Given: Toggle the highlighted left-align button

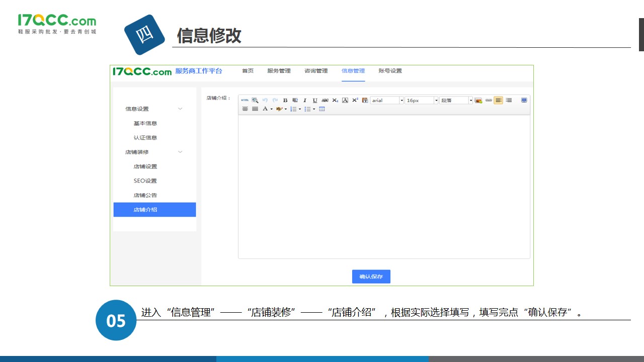Looking at the screenshot, I should (x=498, y=101).
